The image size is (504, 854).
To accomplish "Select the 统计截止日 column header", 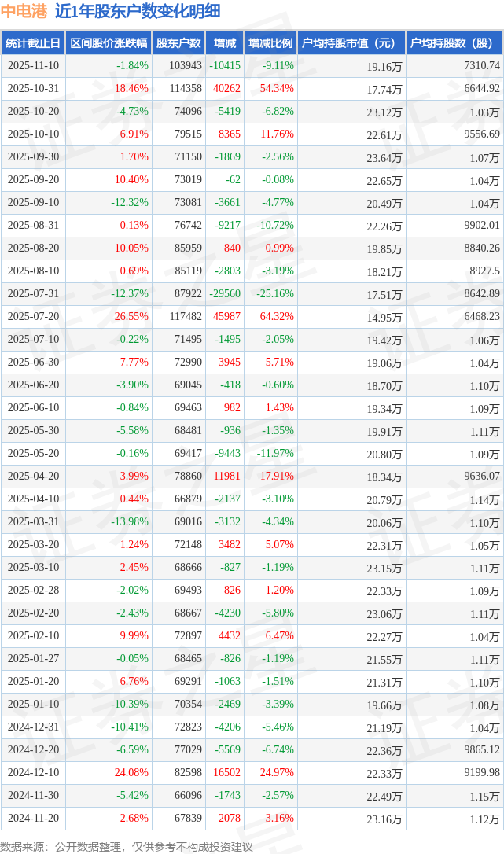I will [32, 43].
